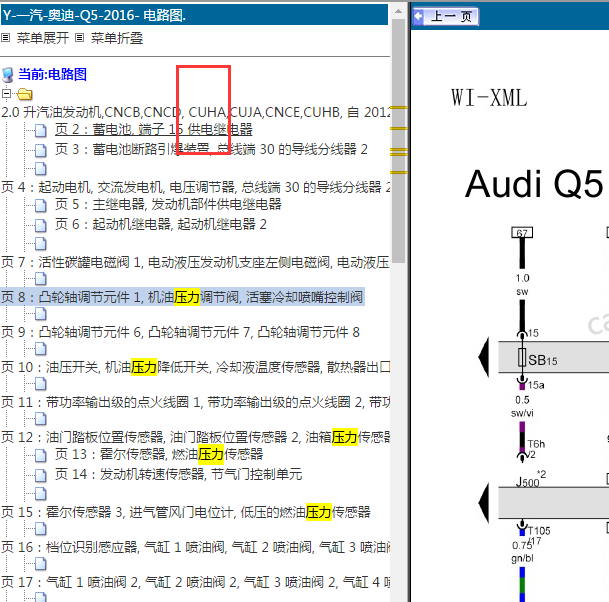Click 菜单展开 to expand the menu
The height and width of the screenshot is (602, 609).
43,38
